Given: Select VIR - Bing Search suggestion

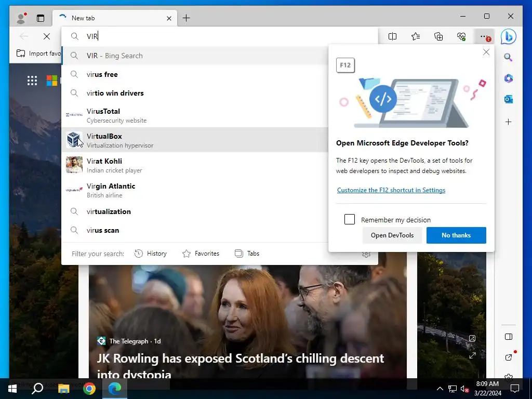Looking at the screenshot, I should point(195,56).
